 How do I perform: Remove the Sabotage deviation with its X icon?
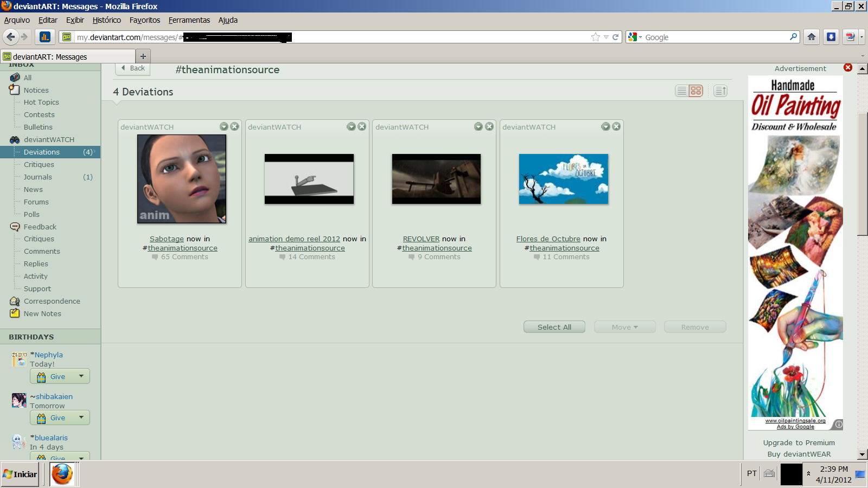pos(234,126)
